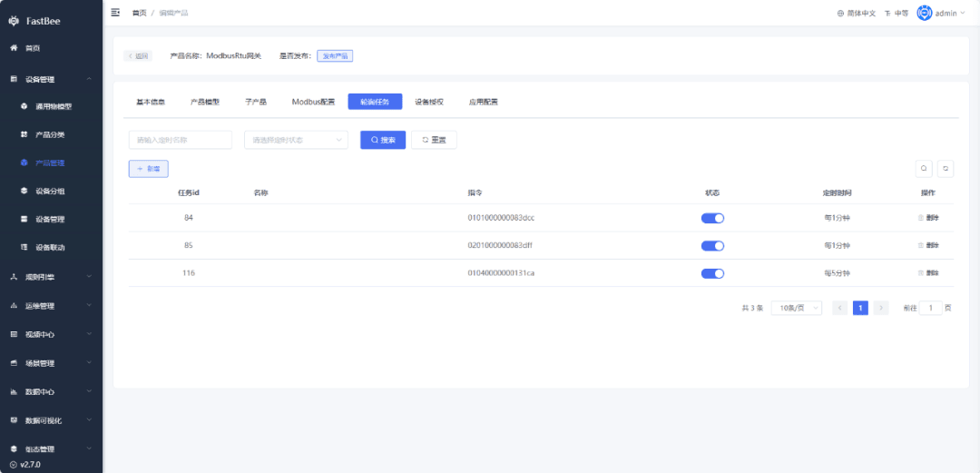This screenshot has height=473, width=980.
Task: Switch to the 产品模型 tab
Action: (x=205, y=102)
